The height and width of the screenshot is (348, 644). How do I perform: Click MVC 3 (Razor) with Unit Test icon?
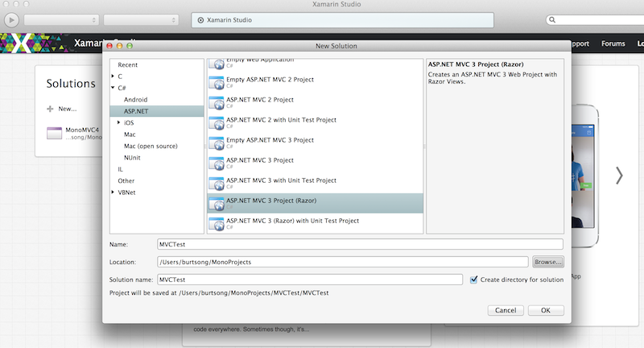click(217, 223)
